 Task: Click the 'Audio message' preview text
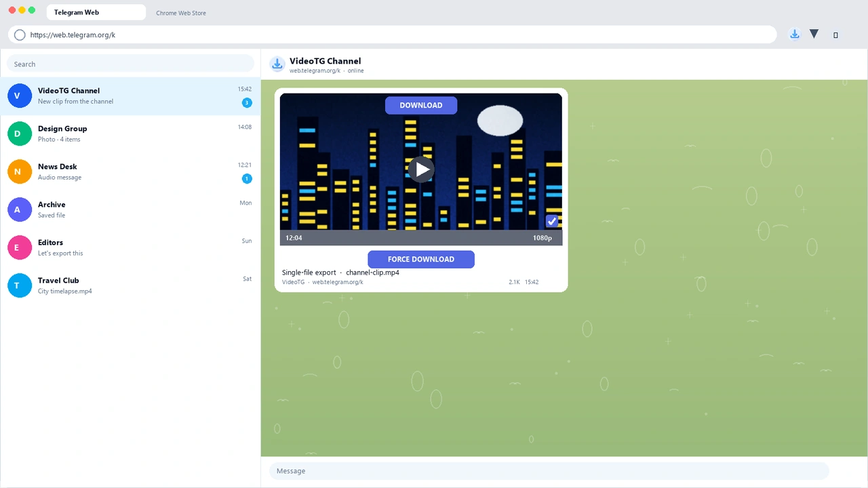tap(60, 178)
